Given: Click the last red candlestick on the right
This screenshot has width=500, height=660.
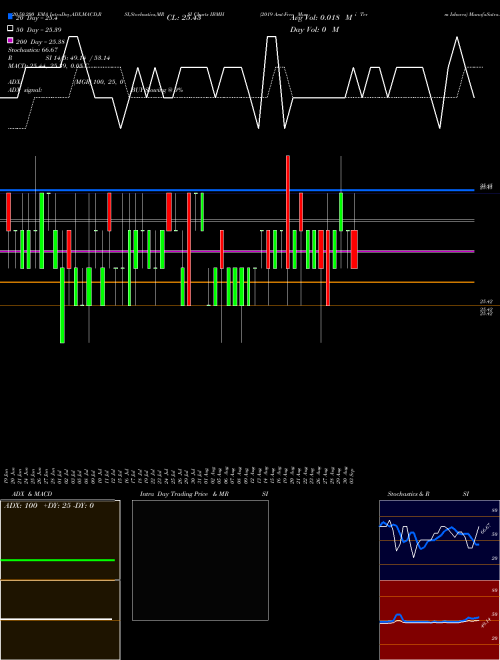Looking at the screenshot, I should pos(354,249).
